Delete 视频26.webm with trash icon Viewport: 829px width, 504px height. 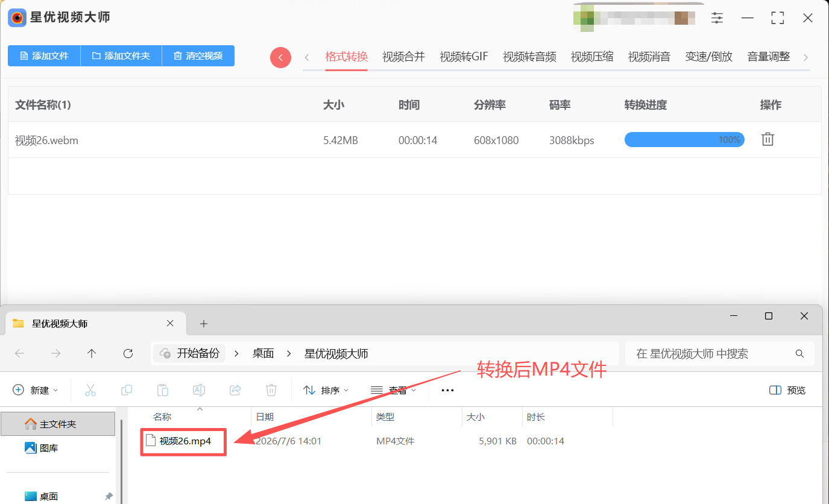(x=768, y=139)
